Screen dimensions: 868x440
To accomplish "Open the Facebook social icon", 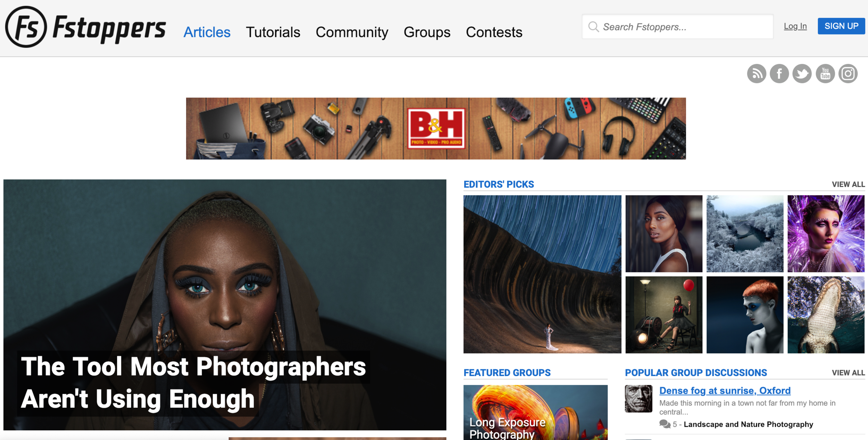I will tap(779, 74).
